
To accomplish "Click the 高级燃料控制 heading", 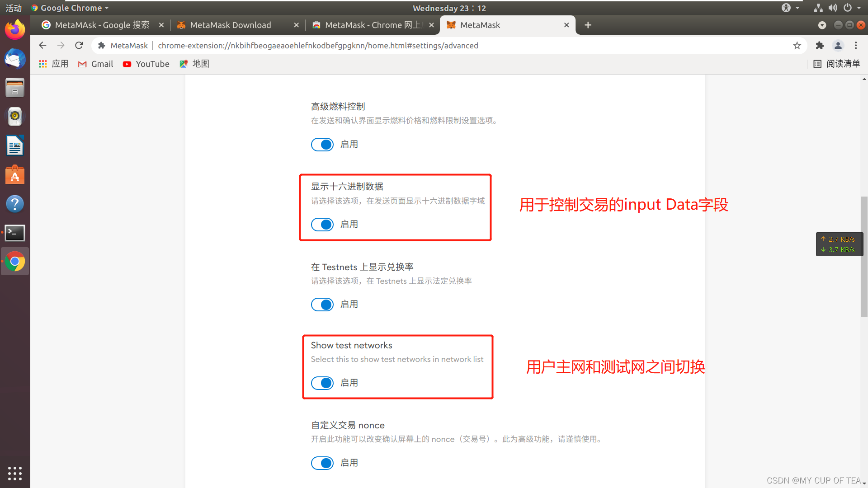I will [x=338, y=107].
